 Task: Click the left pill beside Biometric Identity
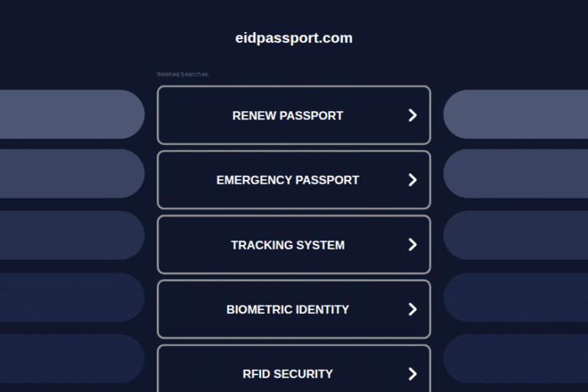tap(71, 297)
